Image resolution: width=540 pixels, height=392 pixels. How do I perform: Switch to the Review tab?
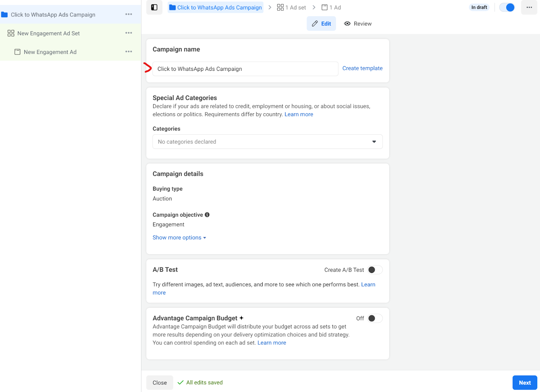coord(358,24)
